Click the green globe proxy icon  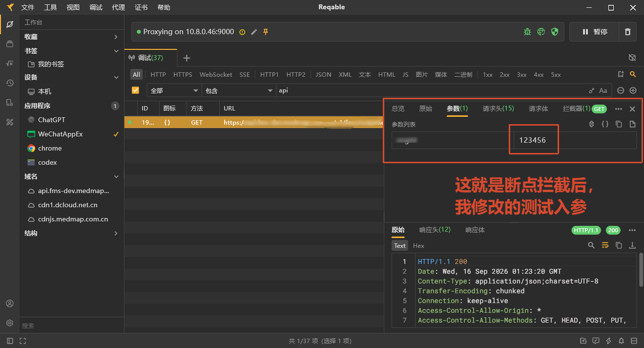point(541,32)
